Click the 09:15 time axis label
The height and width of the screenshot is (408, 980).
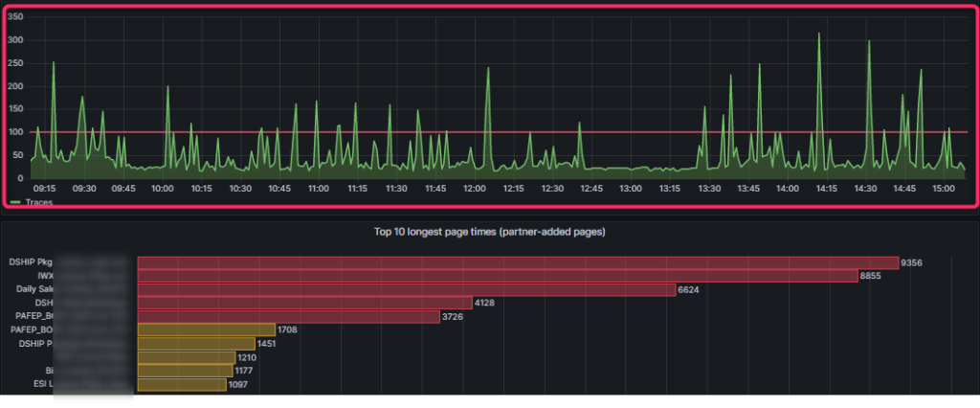pos(45,189)
